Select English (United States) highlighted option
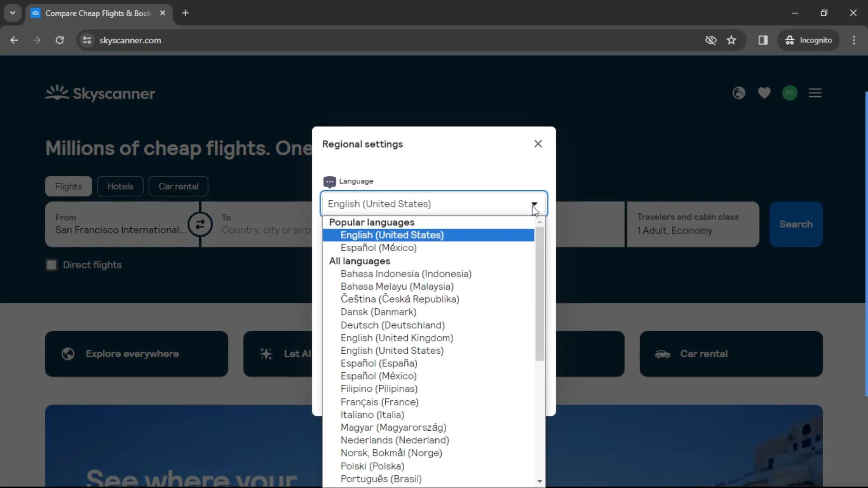868x488 pixels. [428, 235]
